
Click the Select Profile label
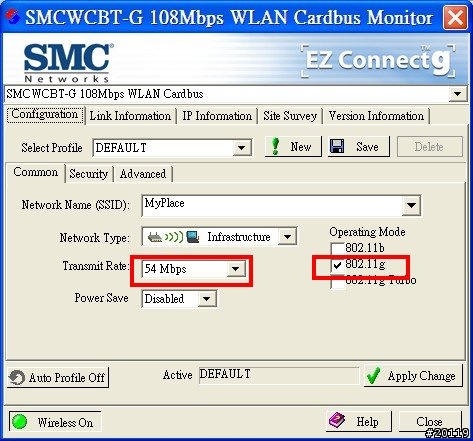pos(52,148)
